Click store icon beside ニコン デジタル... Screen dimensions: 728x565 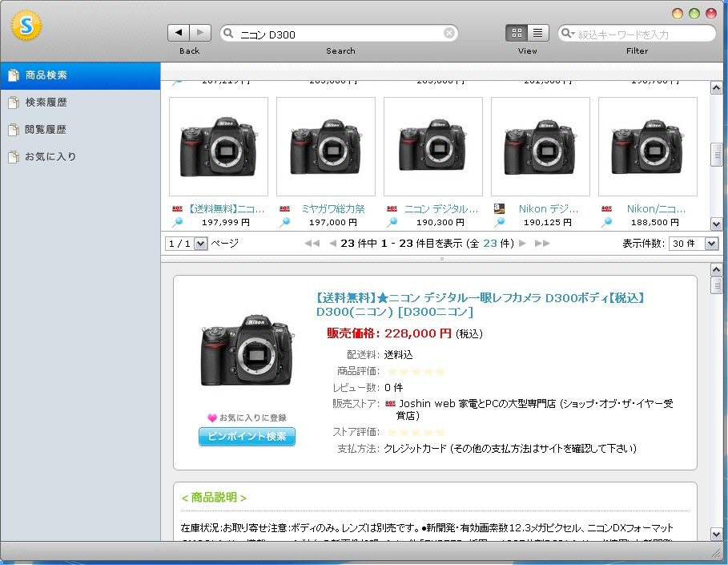[392, 209]
